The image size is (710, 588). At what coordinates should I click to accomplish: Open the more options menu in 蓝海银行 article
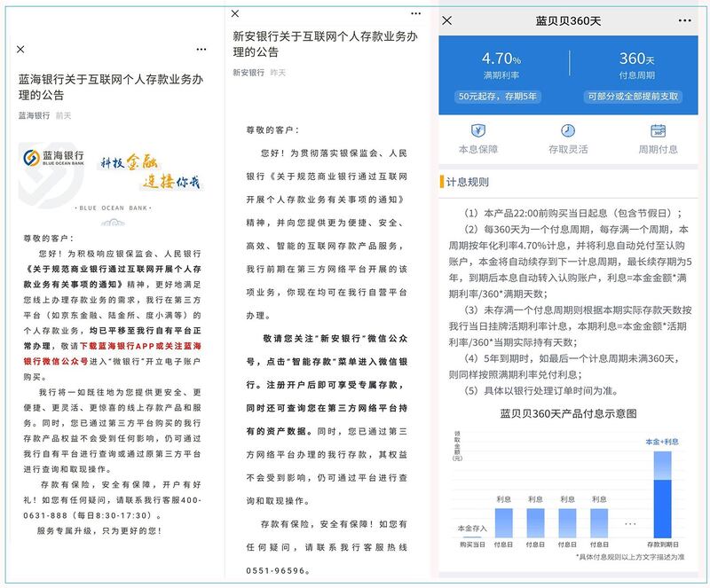click(x=201, y=50)
